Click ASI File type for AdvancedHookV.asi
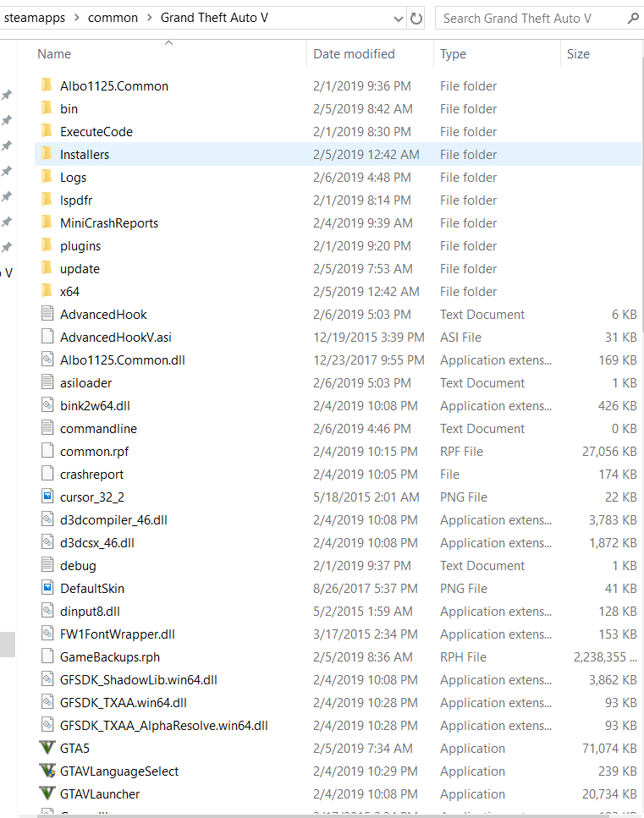 (x=460, y=337)
